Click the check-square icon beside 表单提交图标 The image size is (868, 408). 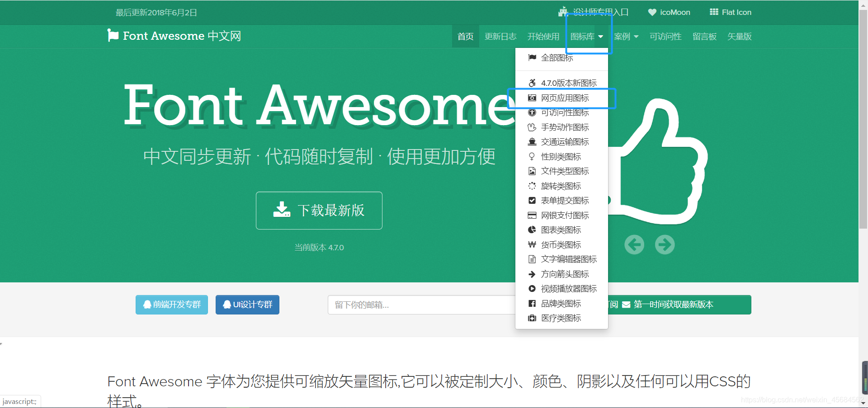point(532,200)
